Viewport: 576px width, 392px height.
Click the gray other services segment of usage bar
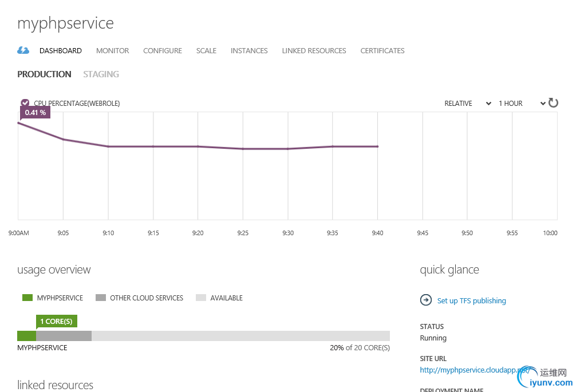pos(64,336)
